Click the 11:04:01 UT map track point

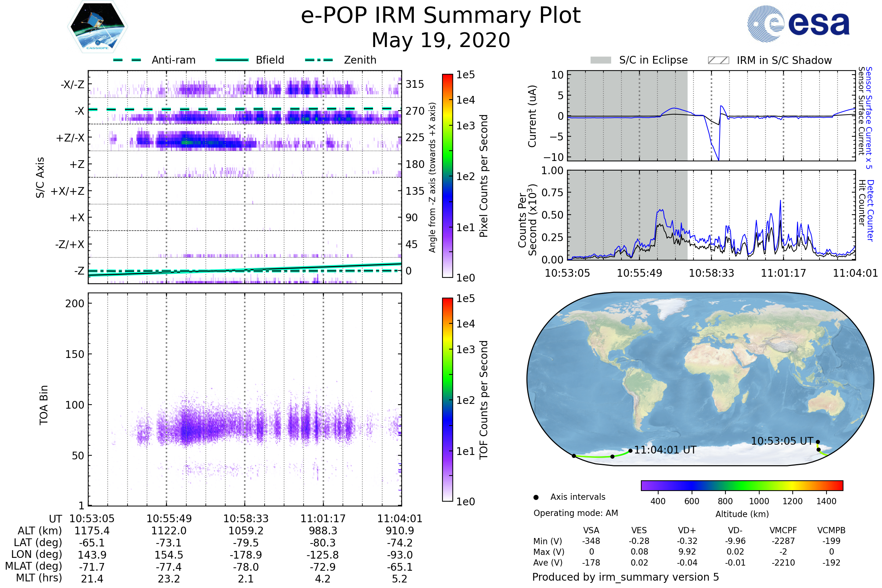630,451
